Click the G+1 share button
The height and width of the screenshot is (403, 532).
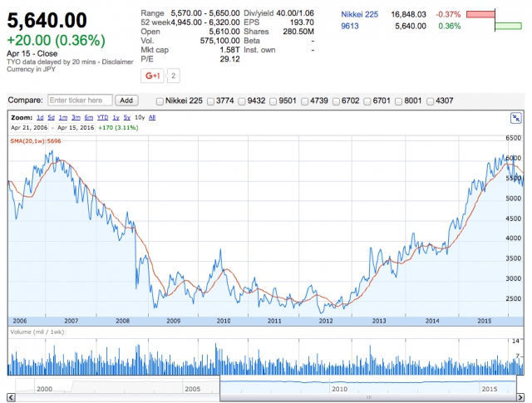click(152, 76)
